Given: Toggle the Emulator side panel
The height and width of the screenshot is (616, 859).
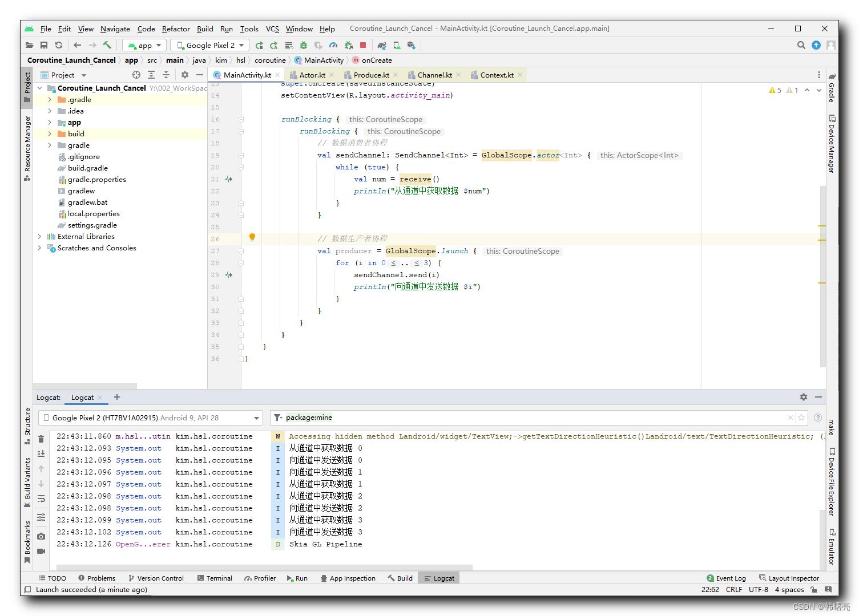Looking at the screenshot, I should coord(832,548).
